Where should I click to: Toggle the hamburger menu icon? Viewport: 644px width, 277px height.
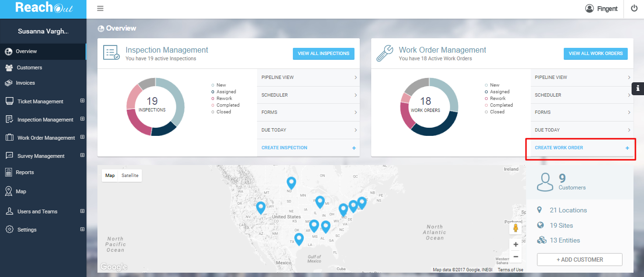(100, 9)
